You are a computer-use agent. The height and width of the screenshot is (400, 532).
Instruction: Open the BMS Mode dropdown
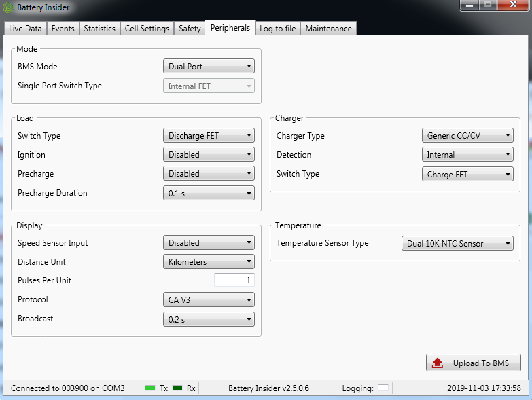click(209, 67)
